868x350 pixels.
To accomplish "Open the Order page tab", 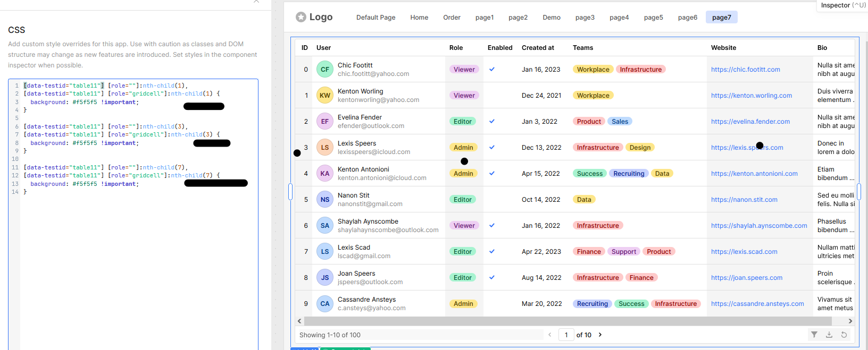I will [x=452, y=18].
